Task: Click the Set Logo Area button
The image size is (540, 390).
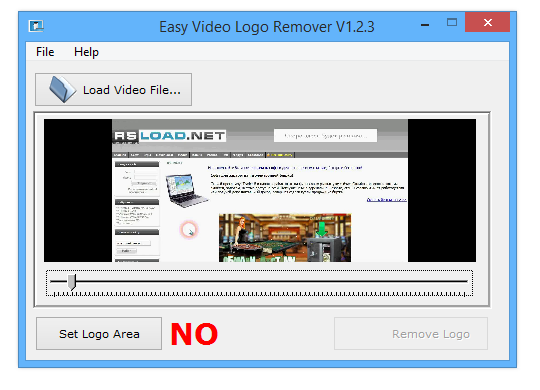Action: point(99,333)
